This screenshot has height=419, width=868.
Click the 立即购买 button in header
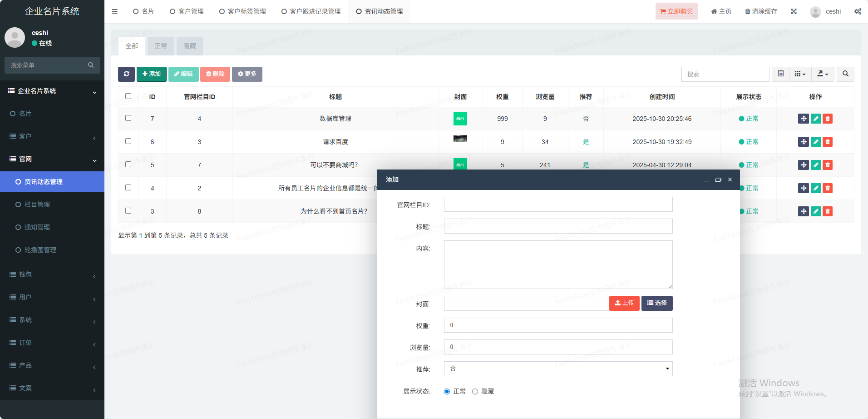(676, 11)
